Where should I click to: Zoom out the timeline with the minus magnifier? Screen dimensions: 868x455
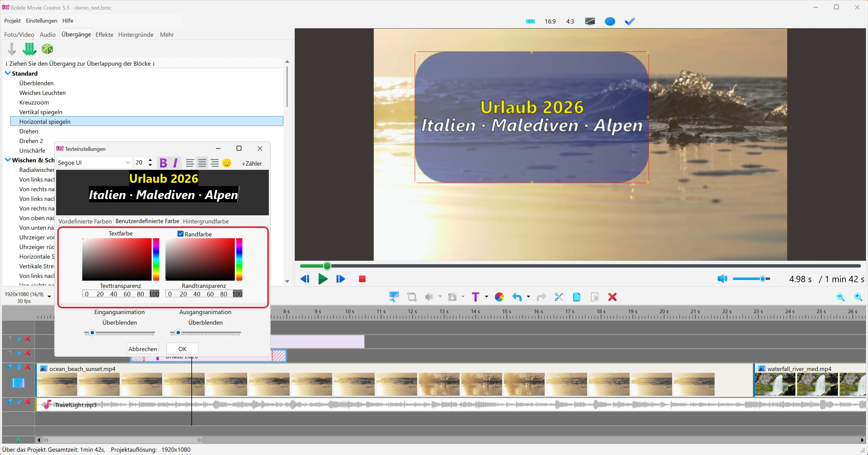[840, 297]
